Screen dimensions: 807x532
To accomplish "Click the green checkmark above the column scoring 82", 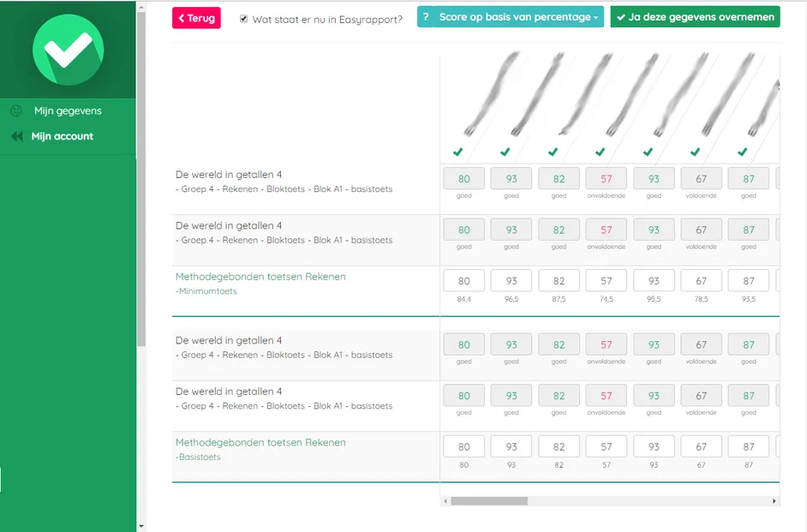I will 553,152.
